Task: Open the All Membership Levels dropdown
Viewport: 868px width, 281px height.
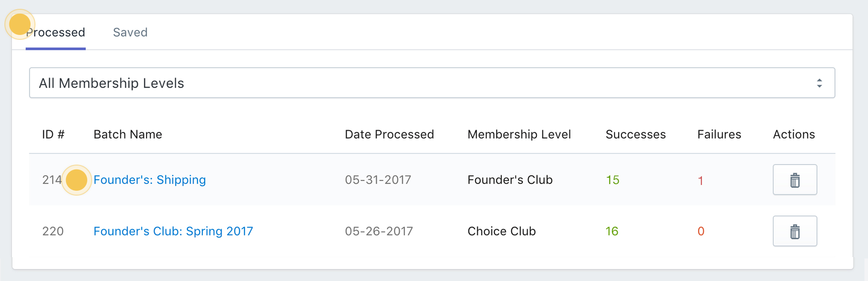Action: click(x=432, y=83)
